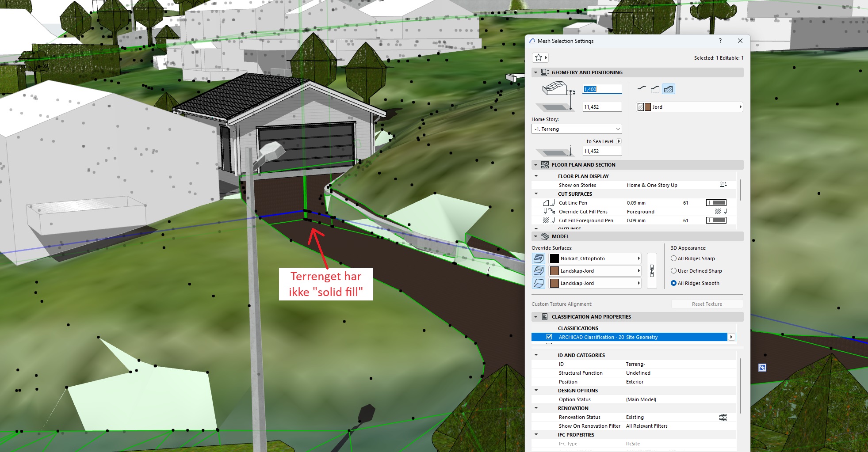
Task: Click the Cut Line Pen color swatch
Action: coord(716,203)
